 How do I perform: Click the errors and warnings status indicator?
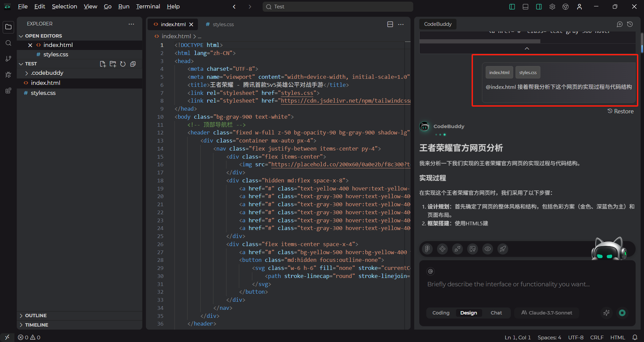click(x=29, y=337)
